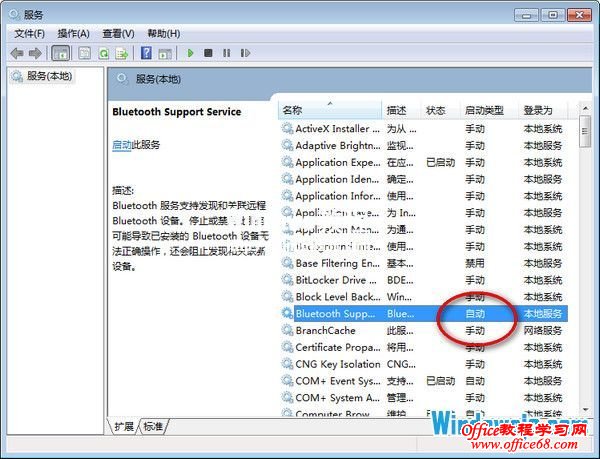Open the 帮助(H) menu
600x459 pixels.
pyautogui.click(x=164, y=34)
